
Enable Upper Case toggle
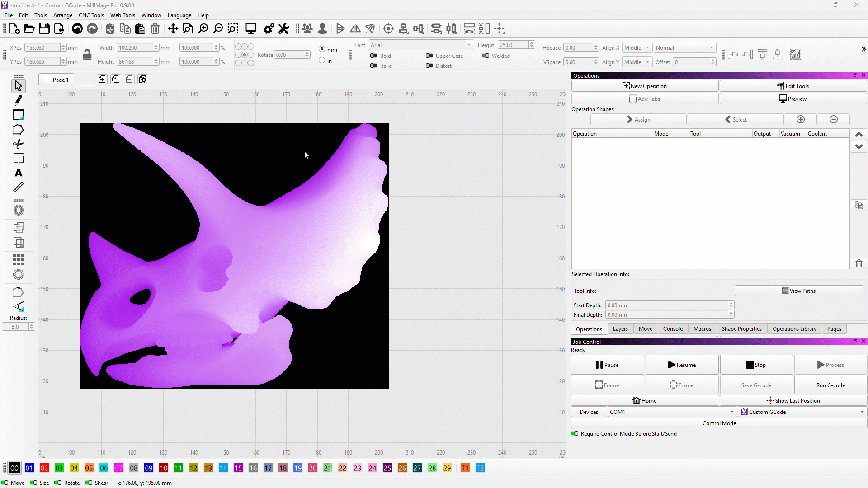click(x=429, y=56)
